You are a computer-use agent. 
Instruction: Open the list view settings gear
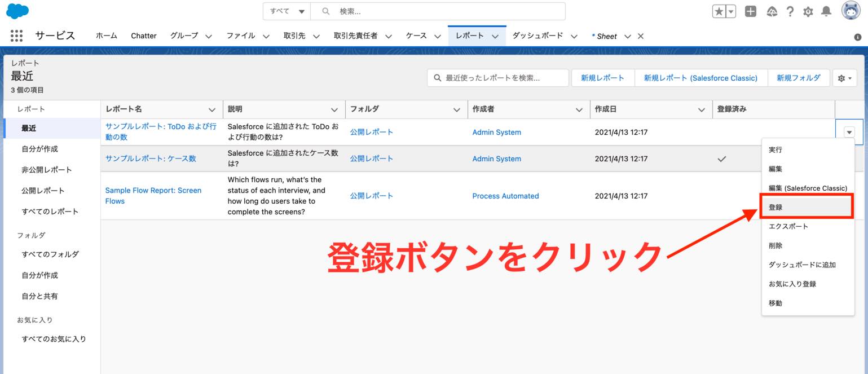tap(844, 78)
